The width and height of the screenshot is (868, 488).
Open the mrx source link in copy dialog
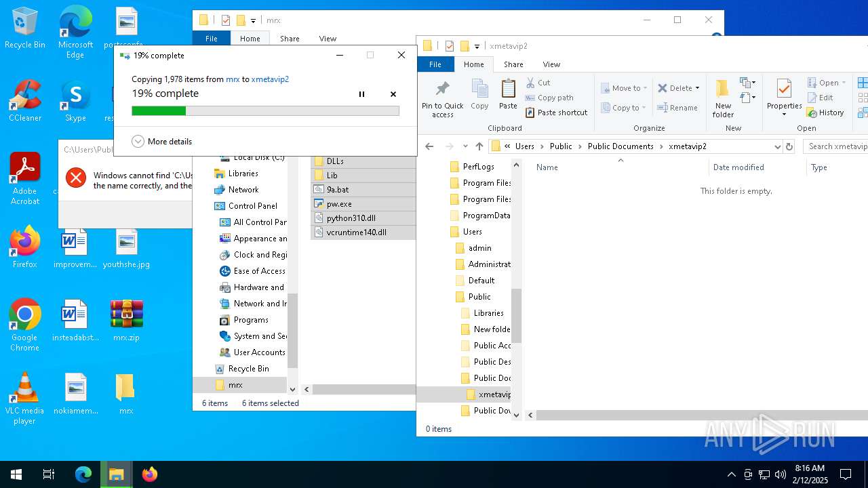233,79
